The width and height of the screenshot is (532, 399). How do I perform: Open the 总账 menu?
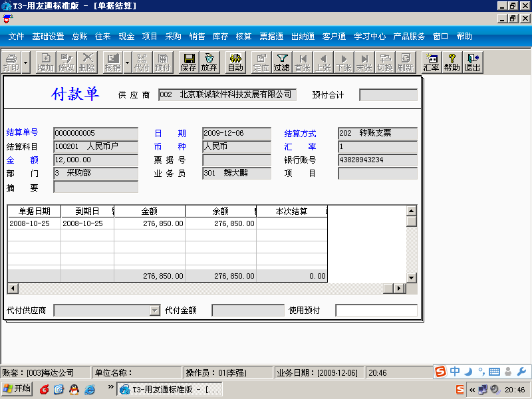point(79,37)
